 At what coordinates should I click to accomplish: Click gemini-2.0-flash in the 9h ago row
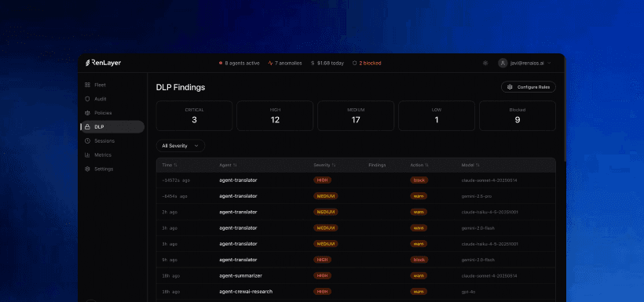478,260
